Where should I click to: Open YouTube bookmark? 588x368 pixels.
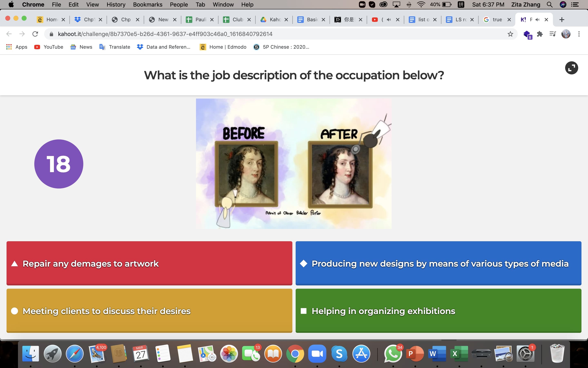tap(49, 47)
